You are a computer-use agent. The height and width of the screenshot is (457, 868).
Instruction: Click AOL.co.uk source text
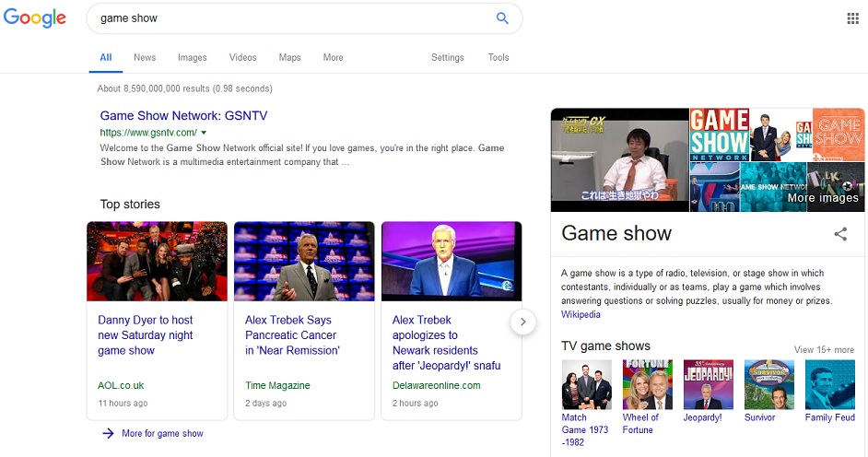pyautogui.click(x=121, y=386)
